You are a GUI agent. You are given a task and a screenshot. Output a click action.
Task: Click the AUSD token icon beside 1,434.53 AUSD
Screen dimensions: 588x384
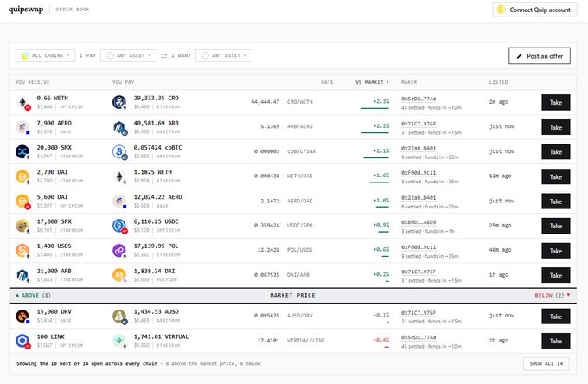[119, 317]
